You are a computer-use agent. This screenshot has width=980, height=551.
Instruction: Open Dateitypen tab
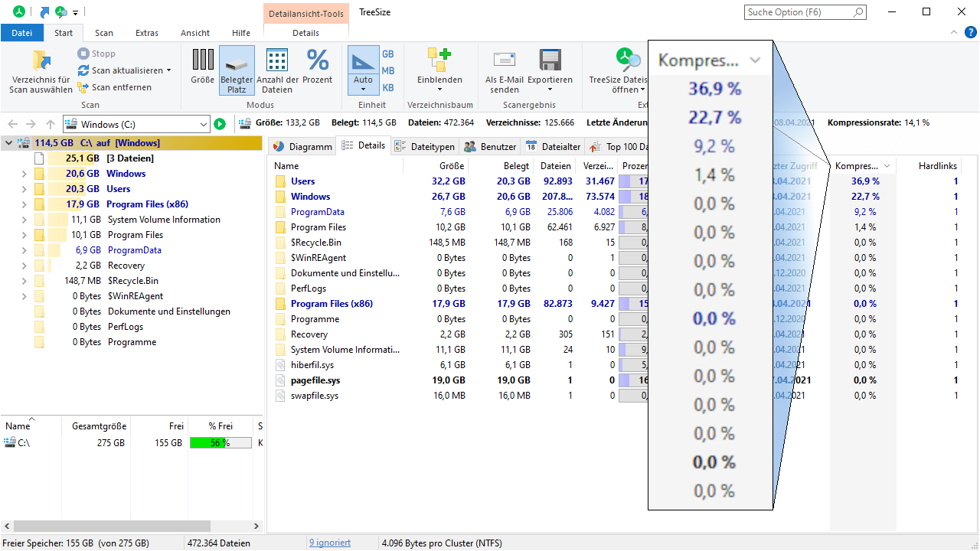425,147
